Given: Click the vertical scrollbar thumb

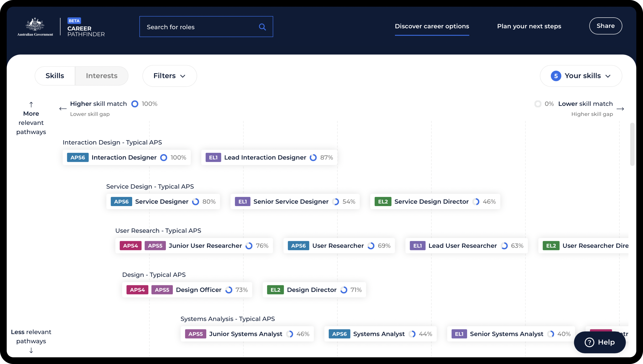Looking at the screenshot, I should tap(632, 144).
